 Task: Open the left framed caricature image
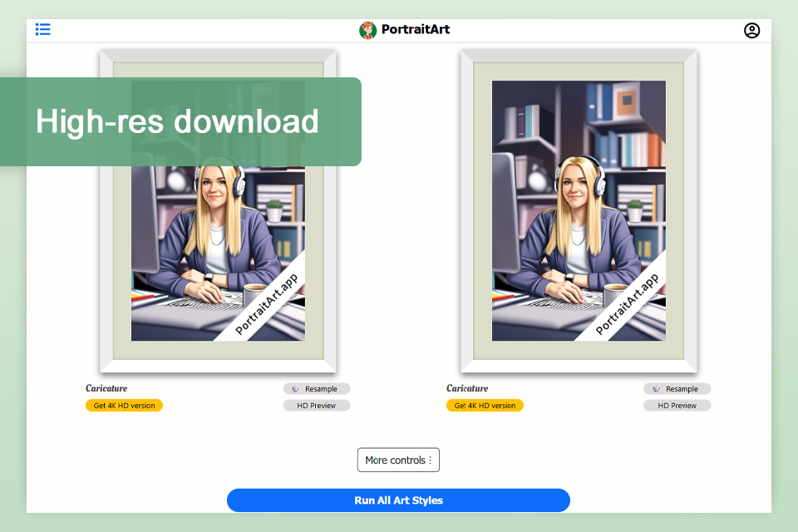218,211
